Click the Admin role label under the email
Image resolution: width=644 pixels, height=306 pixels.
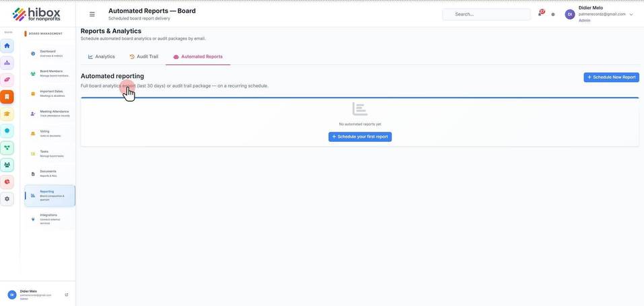[x=584, y=21]
